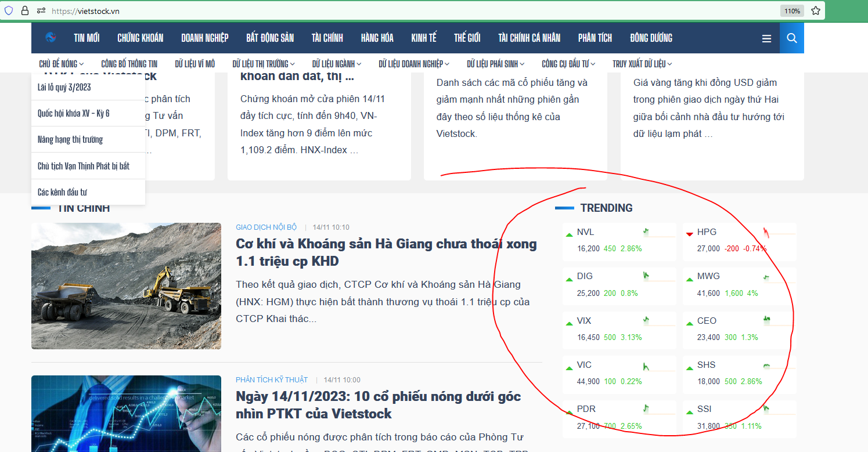Open the Tài chính menu
The height and width of the screenshot is (452, 868).
coord(327,38)
